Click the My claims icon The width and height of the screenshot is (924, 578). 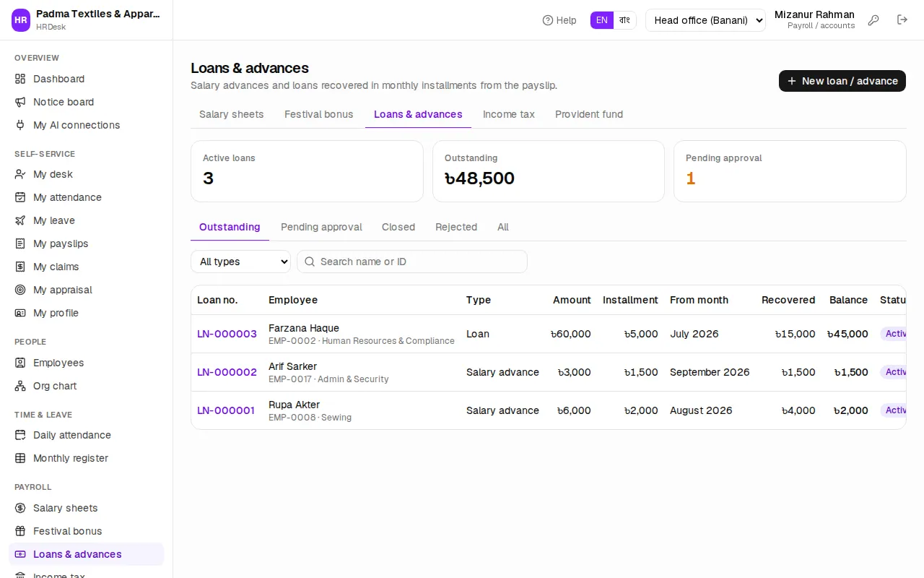click(20, 267)
